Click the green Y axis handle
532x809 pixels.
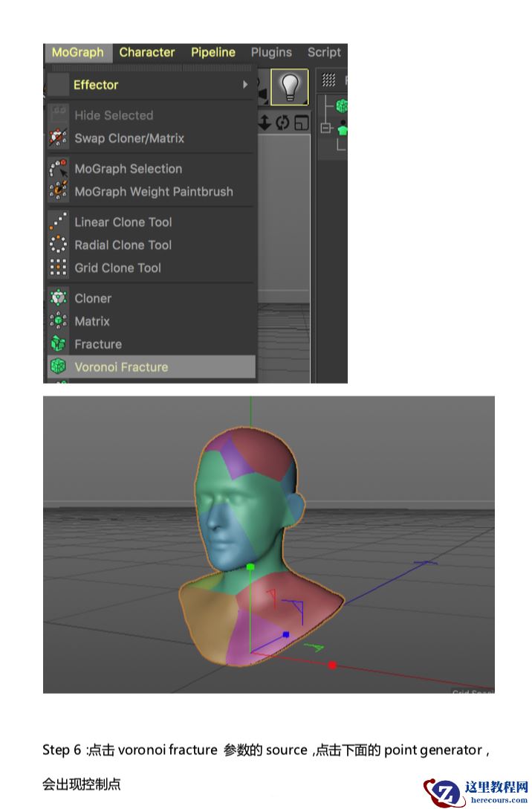[x=250, y=567]
